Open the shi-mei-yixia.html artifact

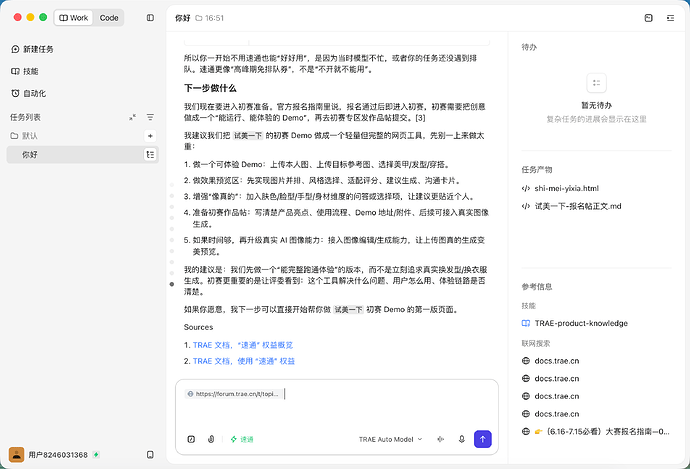(x=566, y=188)
